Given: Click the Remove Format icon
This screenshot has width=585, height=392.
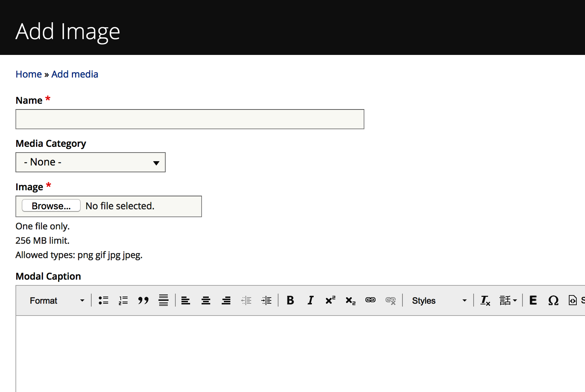Looking at the screenshot, I should coord(485,300).
